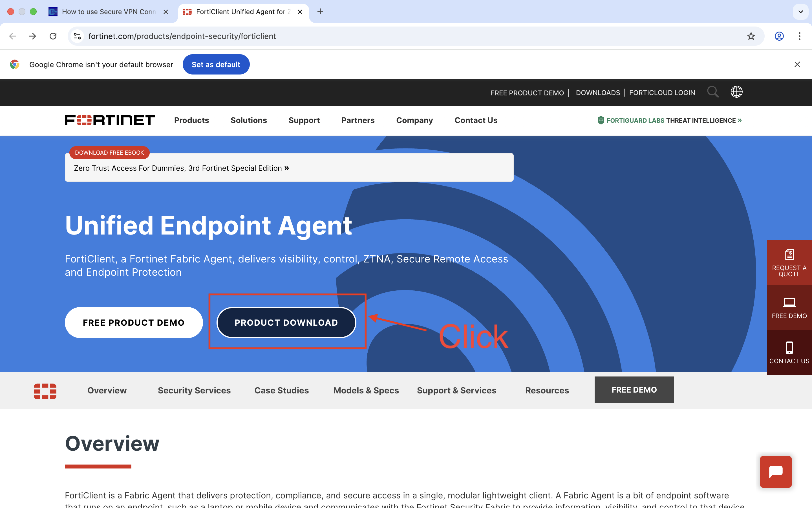Screen dimensions: 812x508
Task: Open the Chrome profile icon
Action: pyautogui.click(x=779, y=36)
